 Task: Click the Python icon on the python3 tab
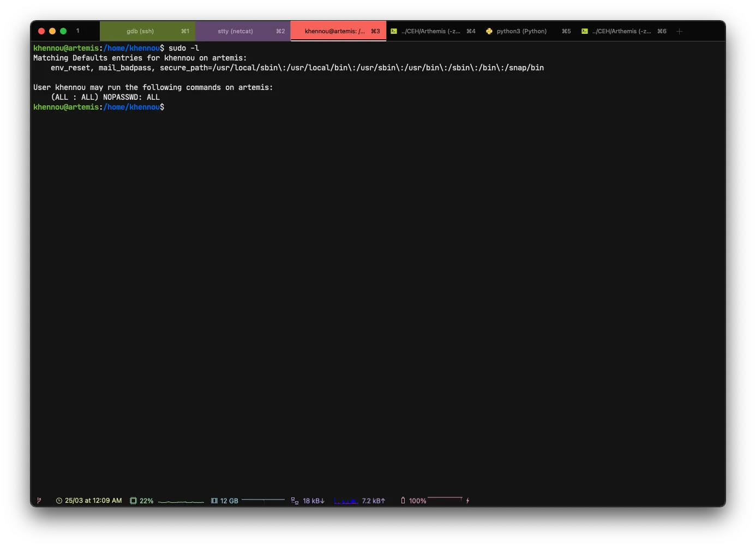click(489, 32)
